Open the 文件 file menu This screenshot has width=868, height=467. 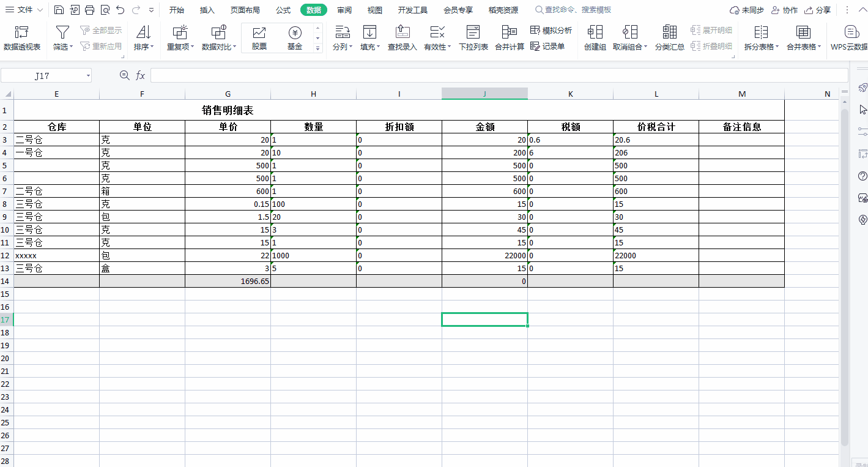point(24,10)
